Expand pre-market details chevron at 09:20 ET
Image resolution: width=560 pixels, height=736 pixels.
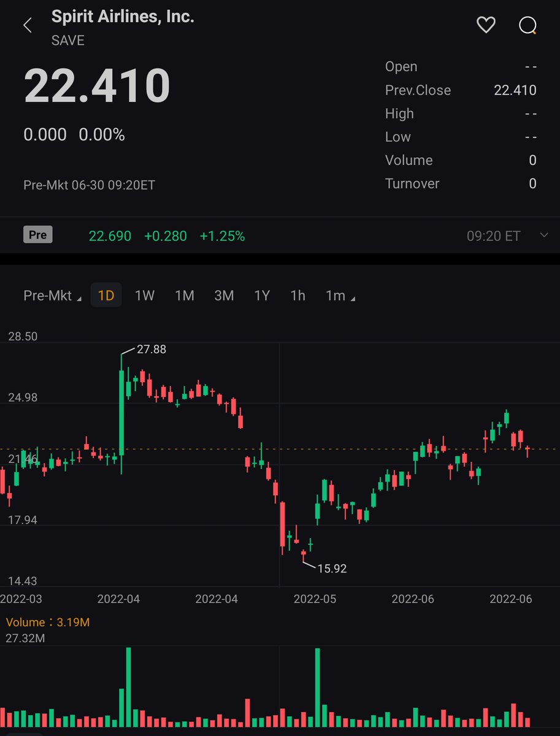543,236
